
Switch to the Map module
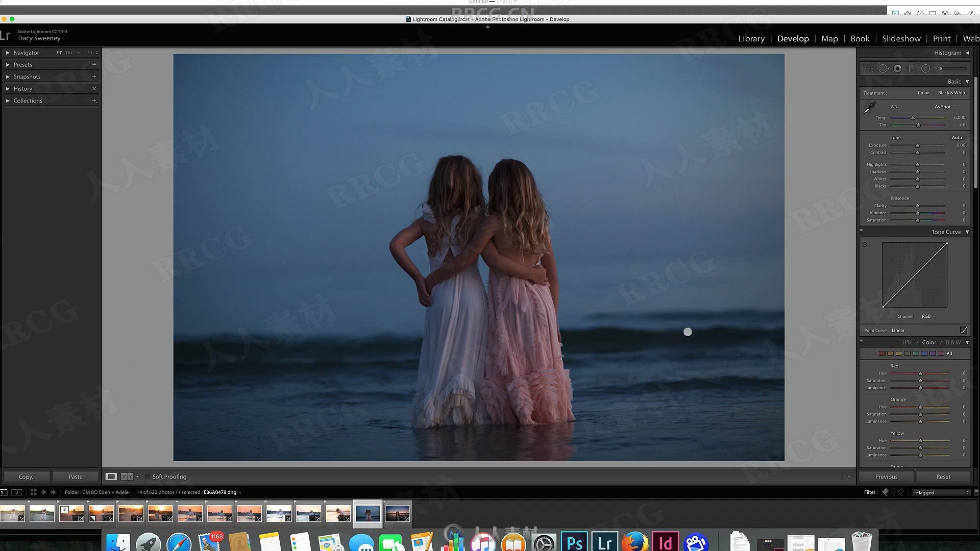[x=829, y=39]
